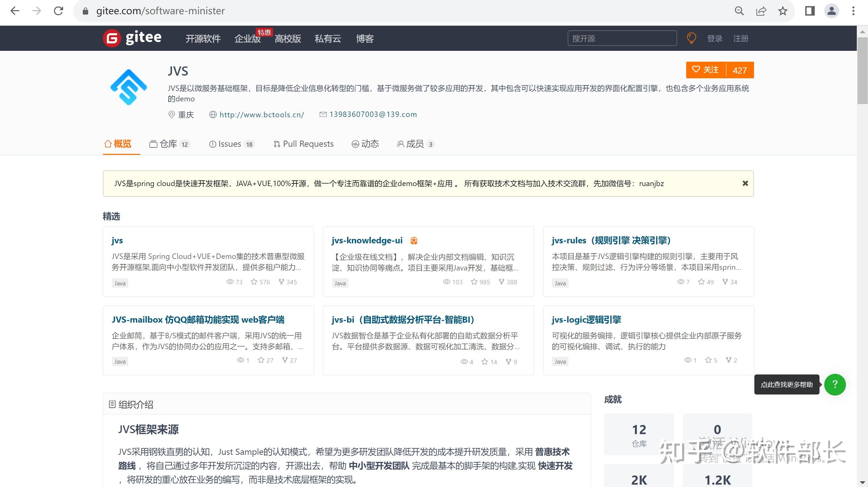
Task: Click the Gitee logo
Action: tap(132, 38)
